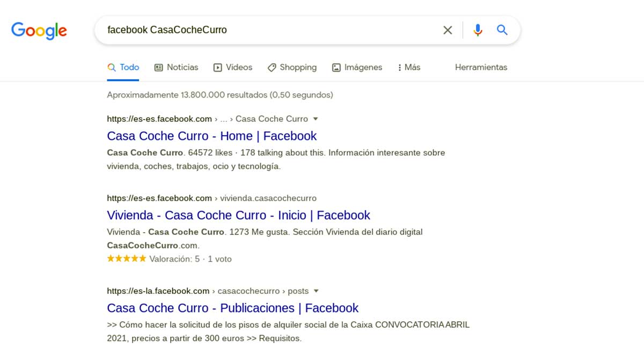The image size is (644, 362).
Task: Click the blue magnifying glass search button
Action: (502, 30)
